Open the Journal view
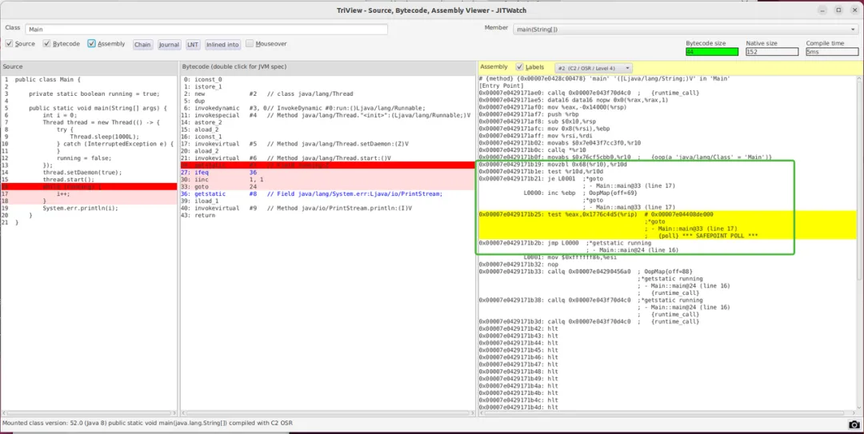The width and height of the screenshot is (864, 434). click(x=169, y=45)
